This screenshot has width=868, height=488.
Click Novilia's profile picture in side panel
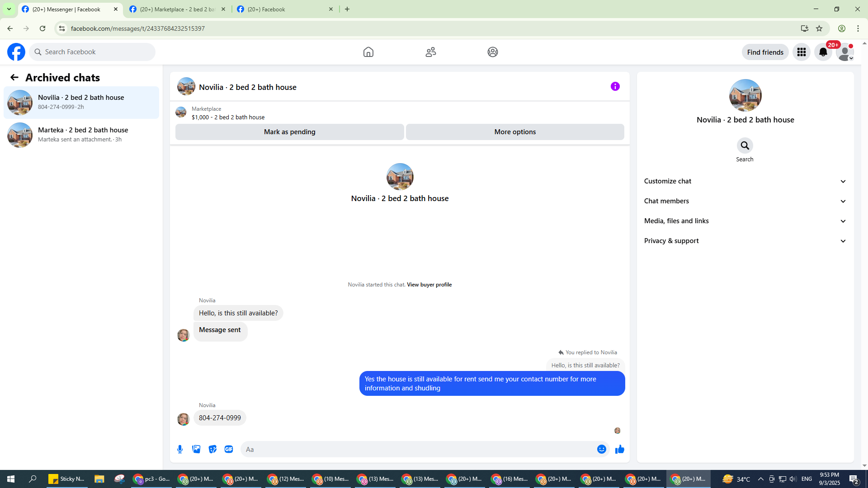(745, 95)
